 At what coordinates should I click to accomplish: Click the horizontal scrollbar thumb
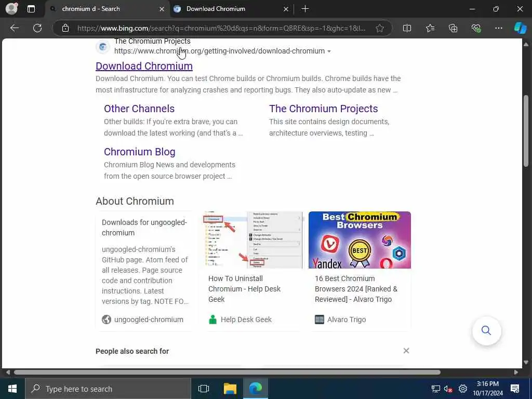coord(228,372)
